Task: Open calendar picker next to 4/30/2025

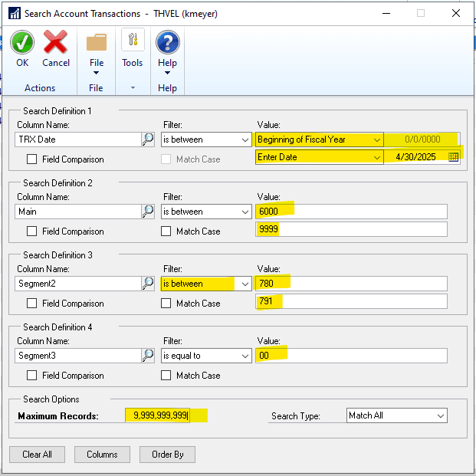Action: [x=453, y=157]
